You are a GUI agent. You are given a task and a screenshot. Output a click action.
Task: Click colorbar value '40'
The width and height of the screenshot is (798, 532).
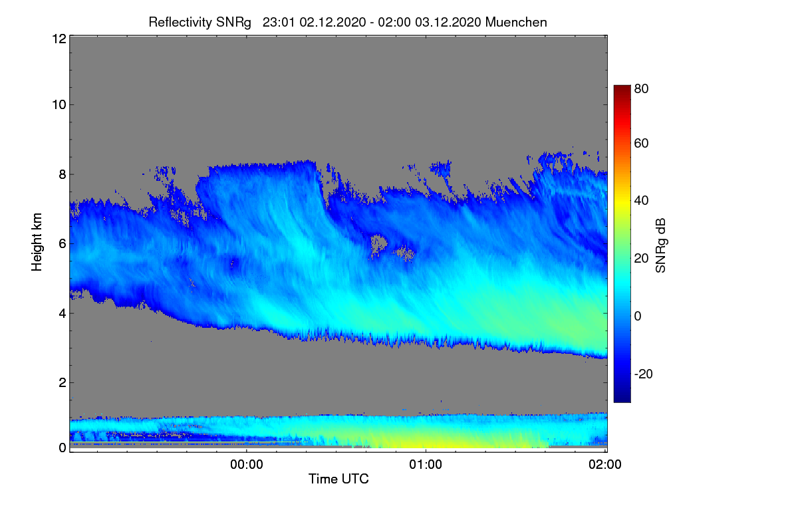click(642, 200)
